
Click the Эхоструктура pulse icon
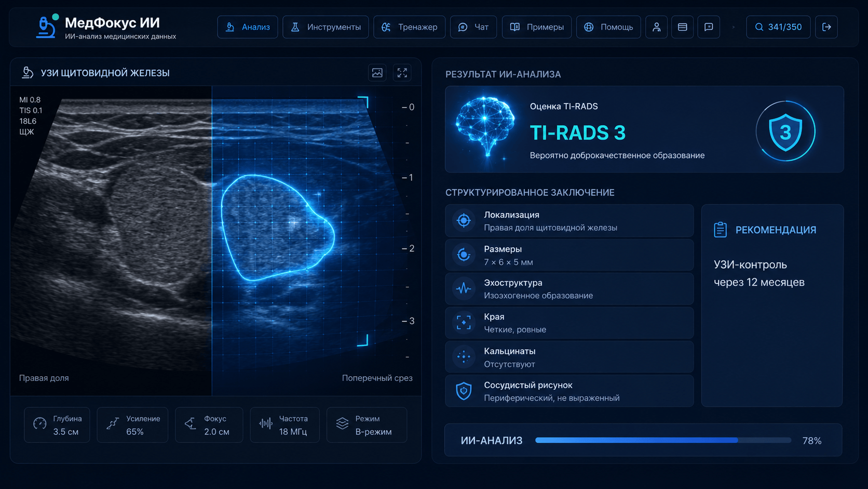pos(464,289)
